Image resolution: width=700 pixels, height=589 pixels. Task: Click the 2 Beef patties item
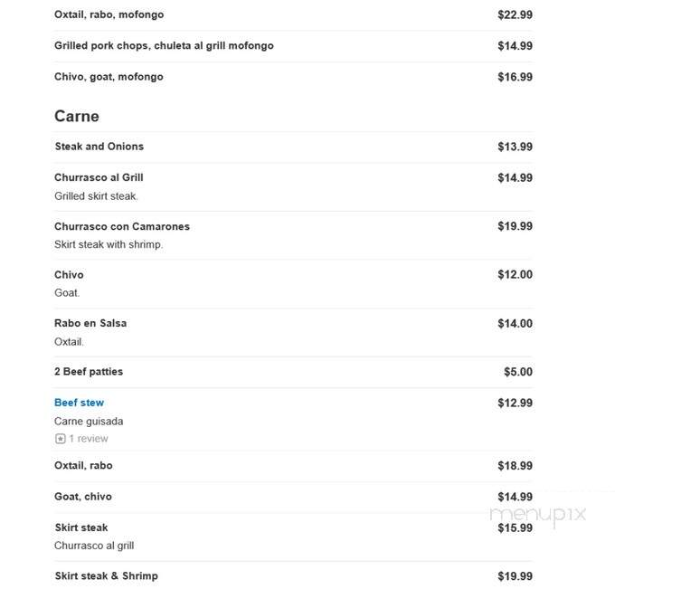89,372
